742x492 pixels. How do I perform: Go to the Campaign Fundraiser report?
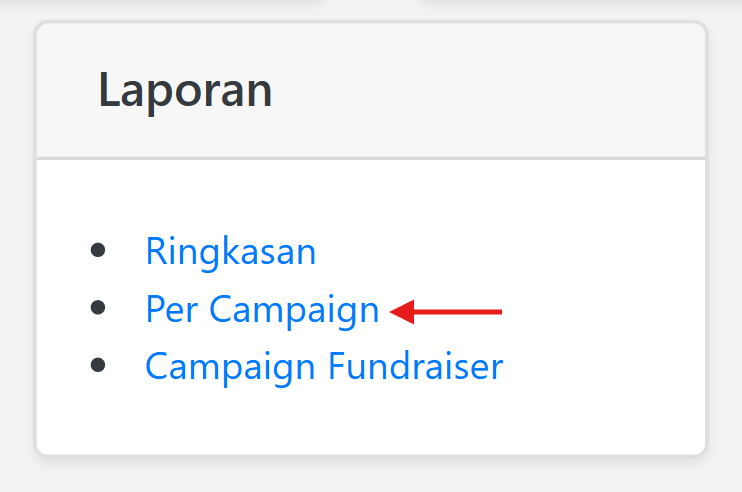tap(323, 367)
